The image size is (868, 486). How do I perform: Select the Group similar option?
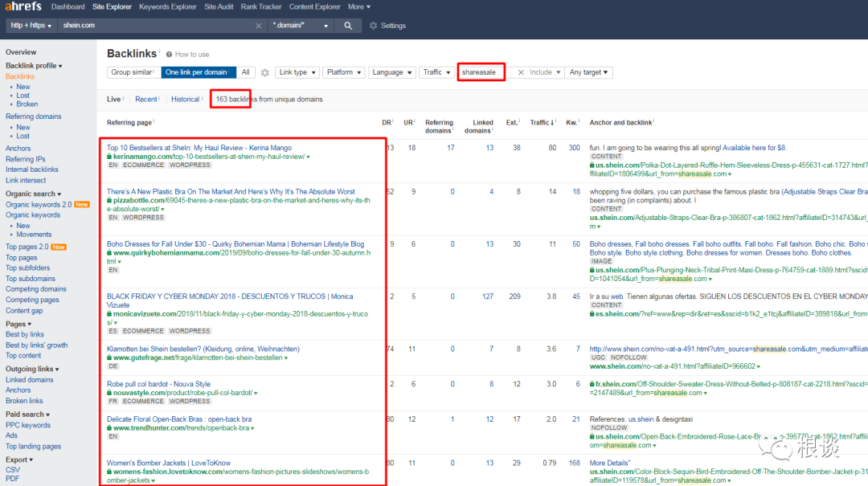133,72
